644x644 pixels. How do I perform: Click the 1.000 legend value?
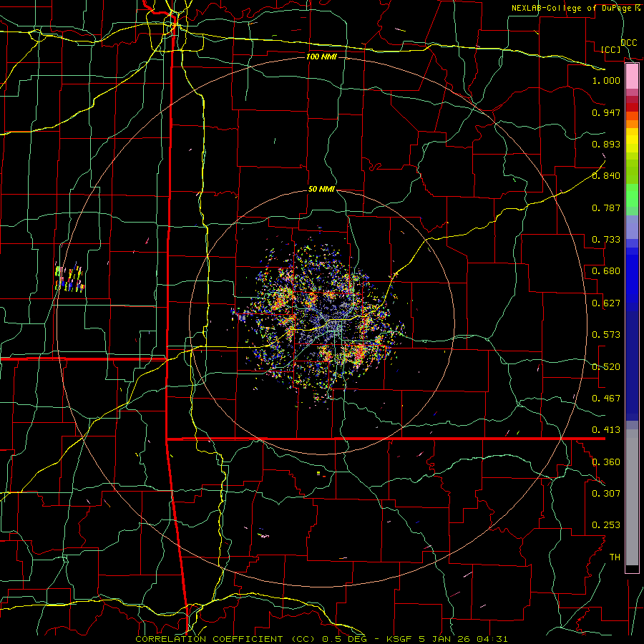tap(606, 80)
